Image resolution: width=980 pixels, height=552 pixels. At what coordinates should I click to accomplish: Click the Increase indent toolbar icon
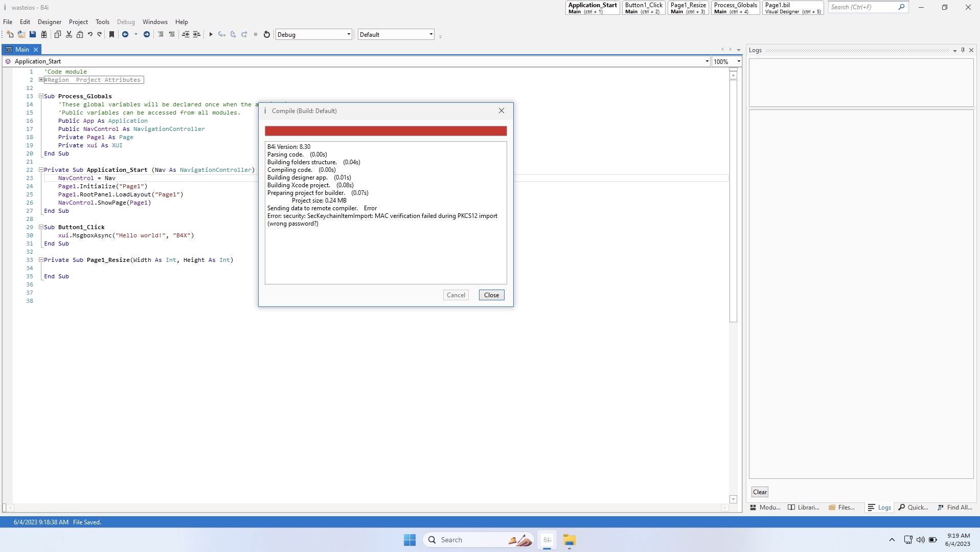pos(196,34)
